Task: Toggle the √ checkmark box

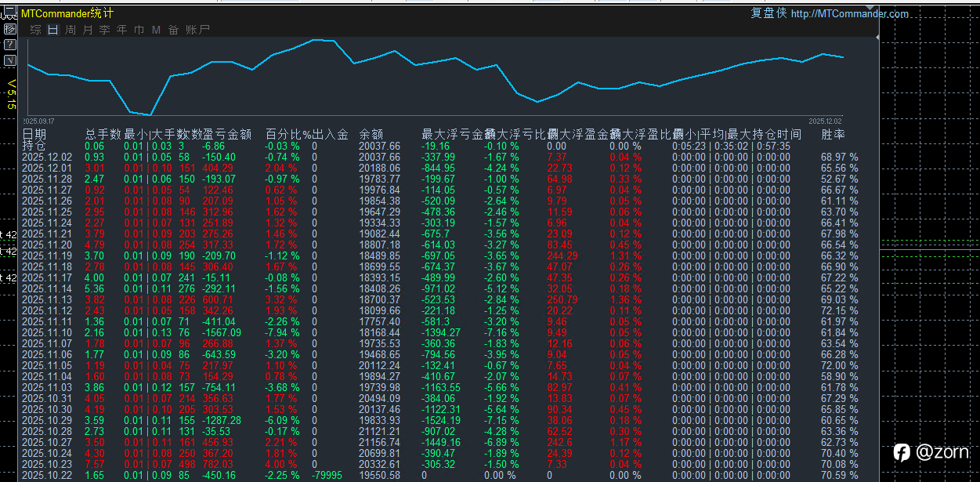Action: (10, 60)
